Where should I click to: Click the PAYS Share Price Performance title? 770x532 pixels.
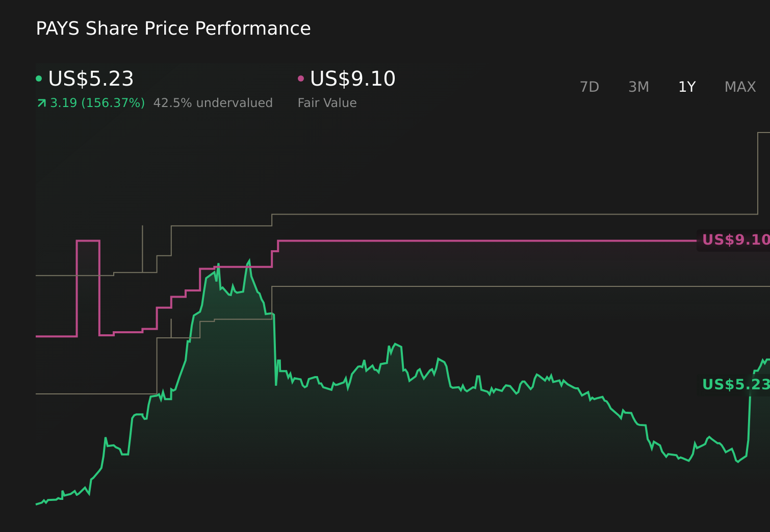173,28
